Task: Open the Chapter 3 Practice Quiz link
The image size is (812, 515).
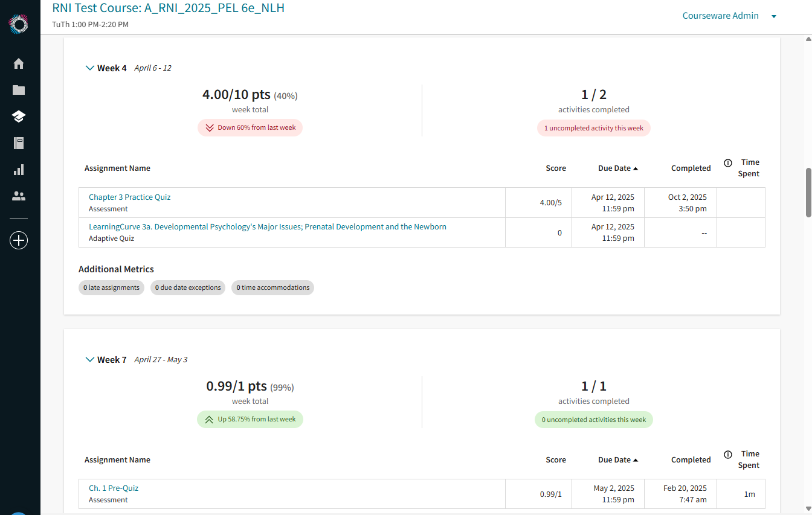Action: 129,197
